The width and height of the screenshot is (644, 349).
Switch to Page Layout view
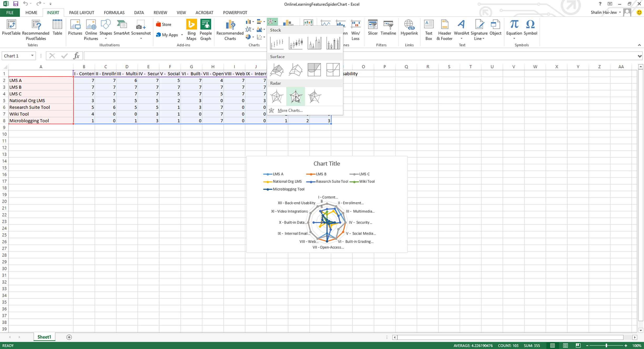[565, 345]
